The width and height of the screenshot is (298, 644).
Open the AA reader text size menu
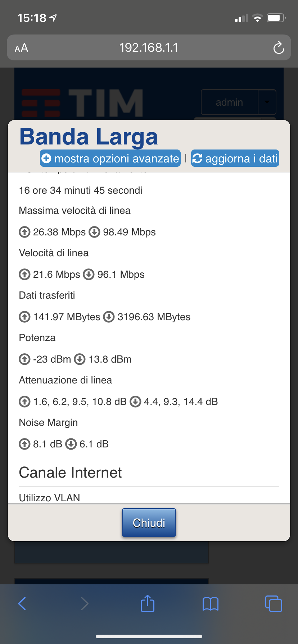tap(21, 48)
